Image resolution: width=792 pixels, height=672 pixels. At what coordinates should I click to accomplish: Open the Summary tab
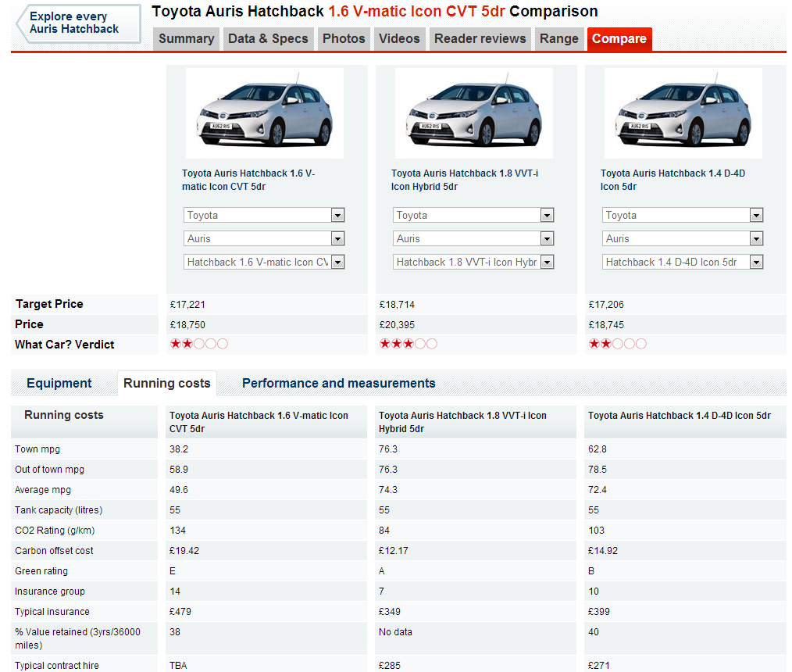[186, 39]
